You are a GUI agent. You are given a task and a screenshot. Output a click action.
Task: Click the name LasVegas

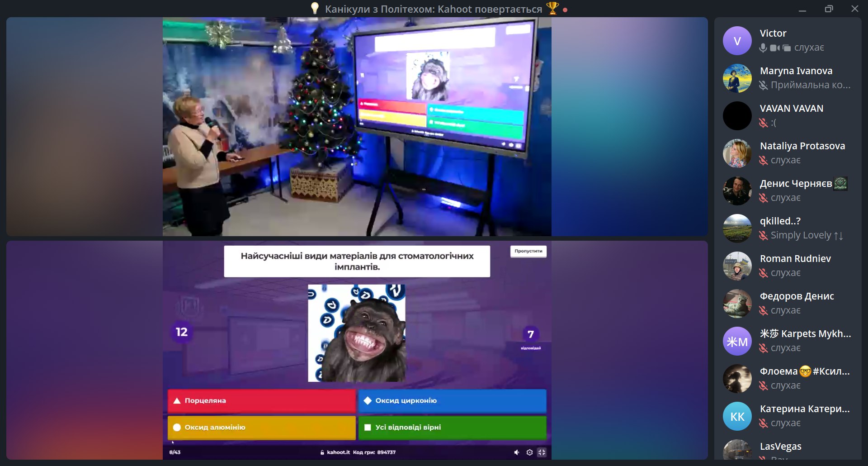781,447
